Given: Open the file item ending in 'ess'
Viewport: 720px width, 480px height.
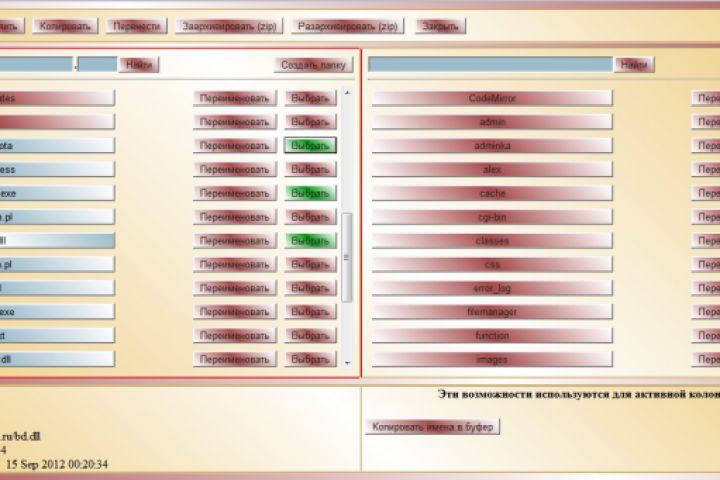Looking at the screenshot, I should (57, 169).
